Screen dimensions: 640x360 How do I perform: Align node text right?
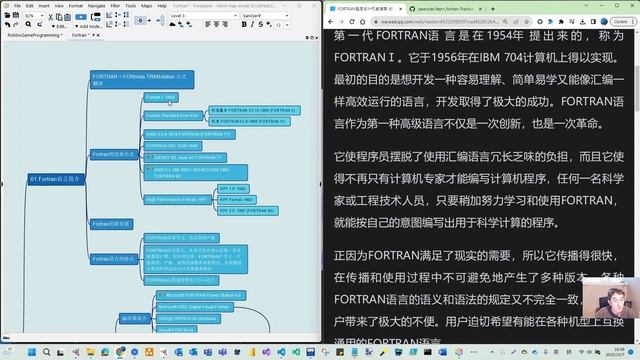click(225, 24)
